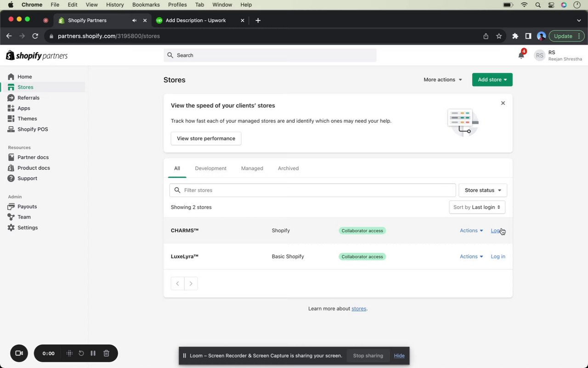Viewport: 588px width, 368px height.
Task: Open Settings gear in sidebar
Action: pyautogui.click(x=11, y=228)
